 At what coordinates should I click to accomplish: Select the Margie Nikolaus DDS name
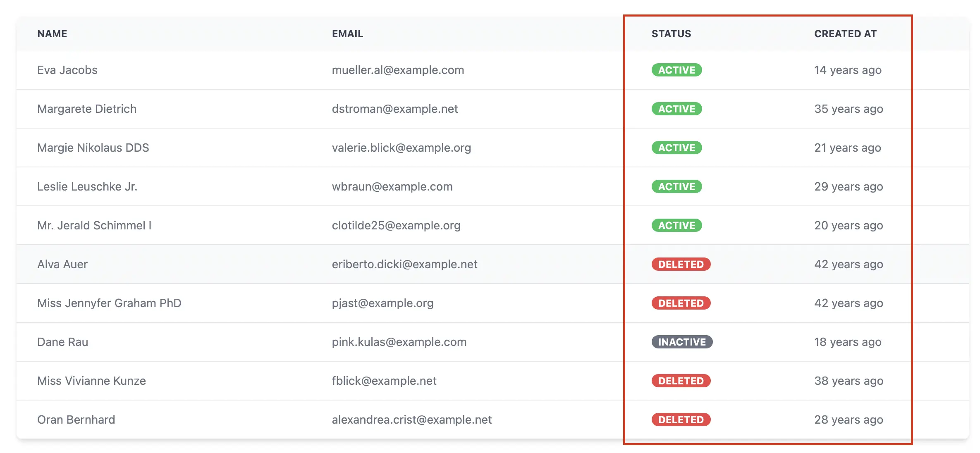pyautogui.click(x=93, y=148)
